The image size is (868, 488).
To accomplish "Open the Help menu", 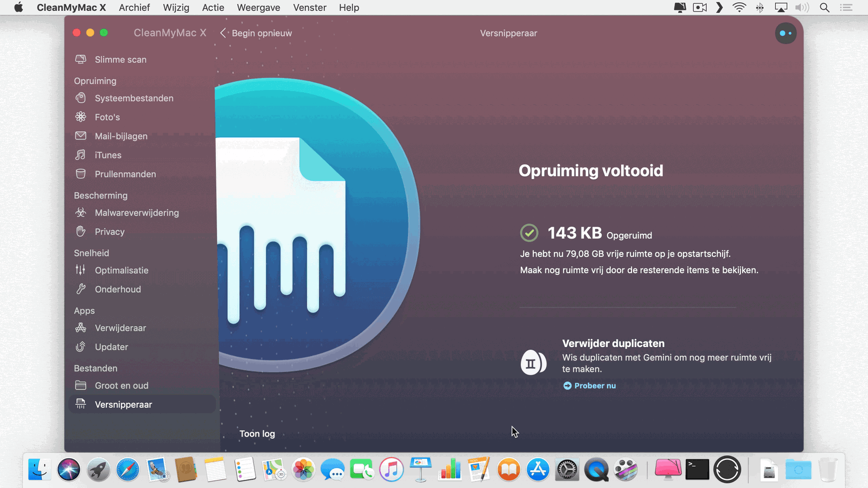I will click(349, 8).
